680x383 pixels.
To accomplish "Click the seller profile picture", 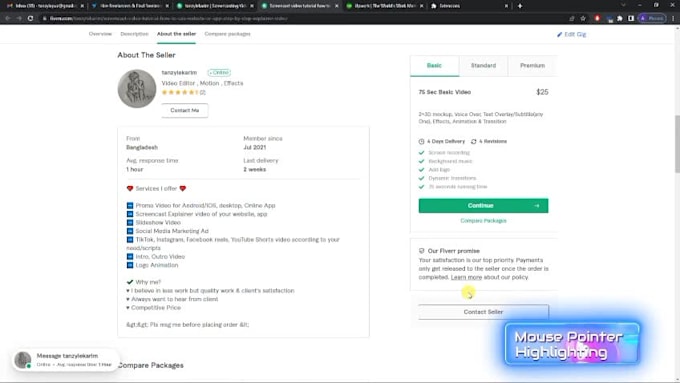I will click(x=137, y=88).
